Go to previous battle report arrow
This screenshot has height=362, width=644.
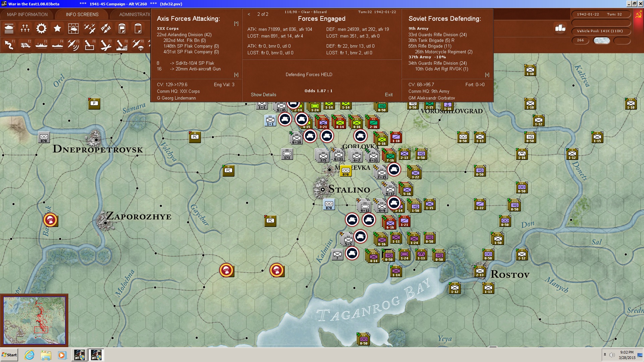249,14
